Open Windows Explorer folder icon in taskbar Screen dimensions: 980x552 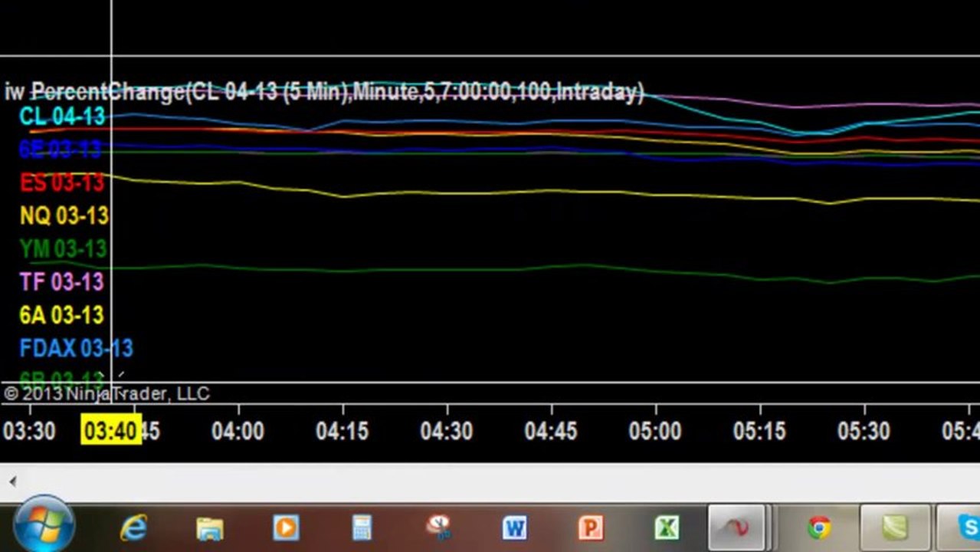coord(209,528)
